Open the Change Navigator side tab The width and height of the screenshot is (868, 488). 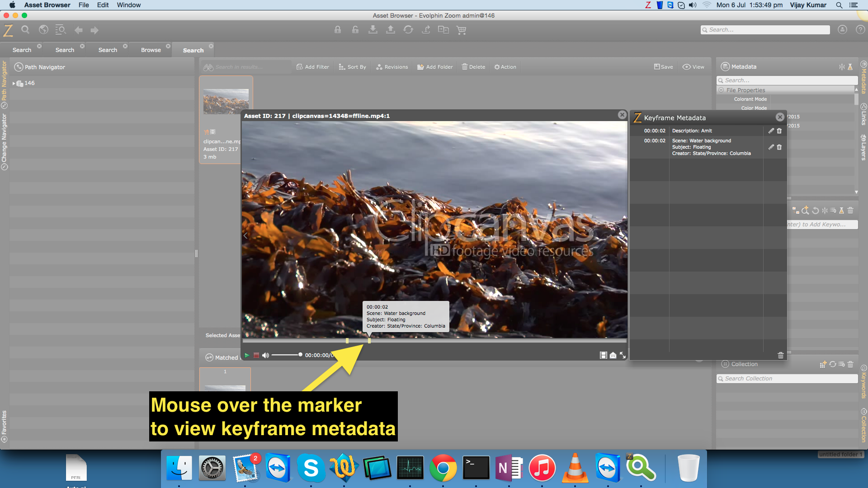(x=4, y=141)
